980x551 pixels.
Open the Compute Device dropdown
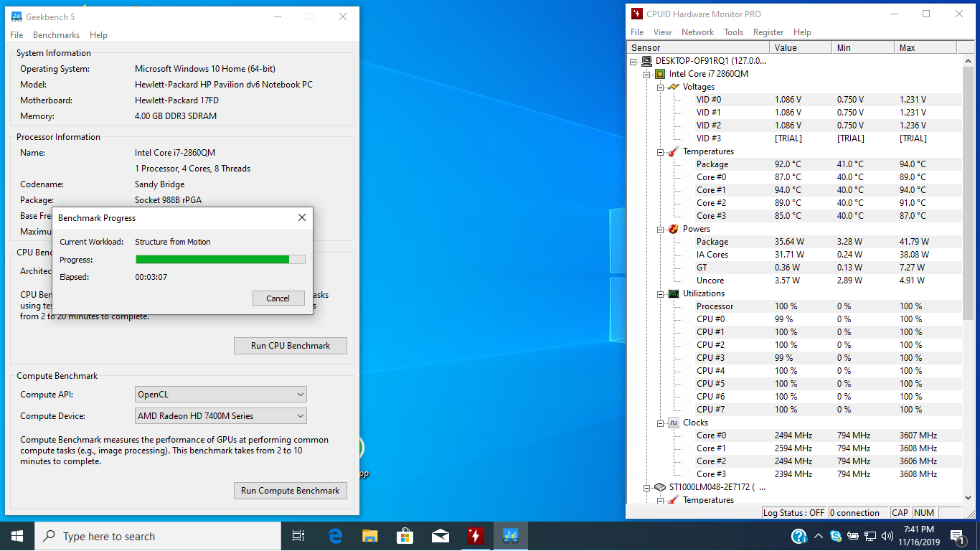tap(220, 415)
